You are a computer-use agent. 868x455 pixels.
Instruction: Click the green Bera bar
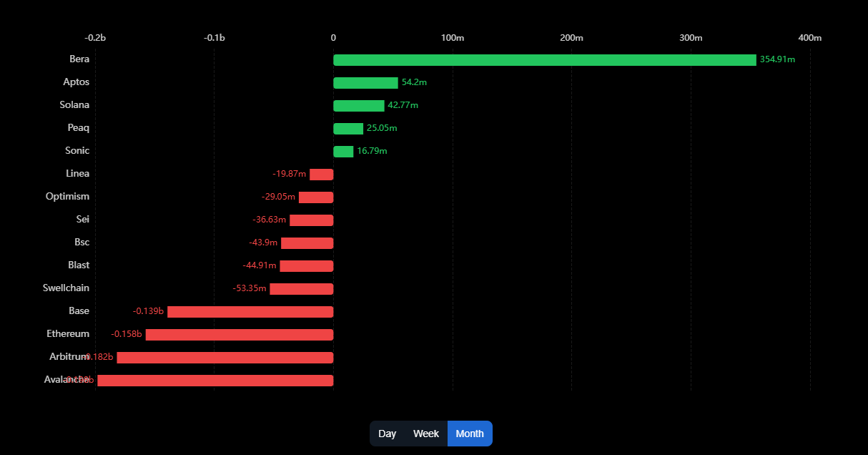coord(545,60)
